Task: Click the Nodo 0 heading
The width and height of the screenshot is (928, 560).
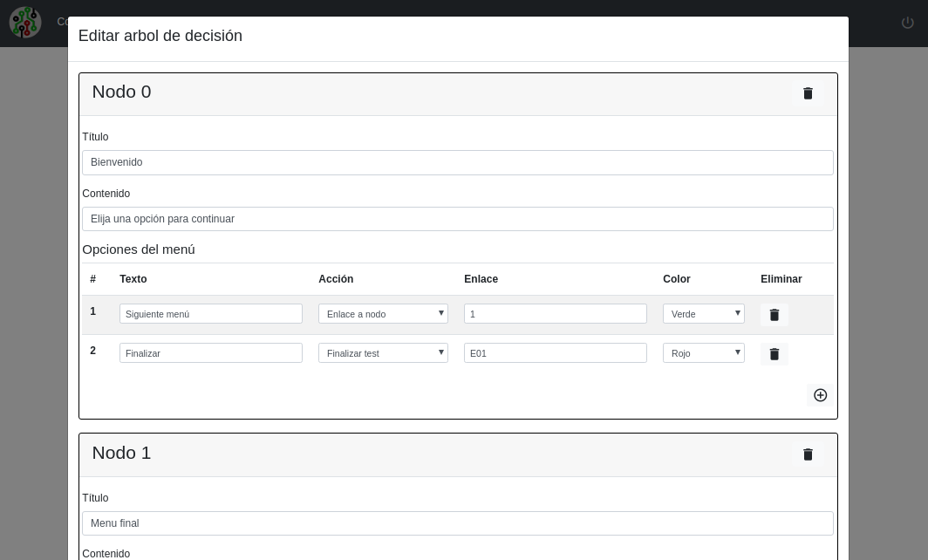Action: 121,92
